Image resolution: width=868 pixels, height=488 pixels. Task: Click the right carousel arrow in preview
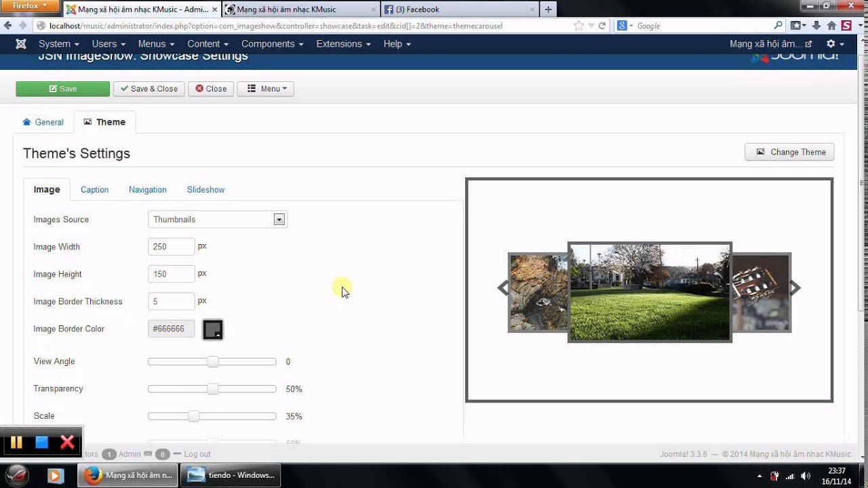[795, 288]
